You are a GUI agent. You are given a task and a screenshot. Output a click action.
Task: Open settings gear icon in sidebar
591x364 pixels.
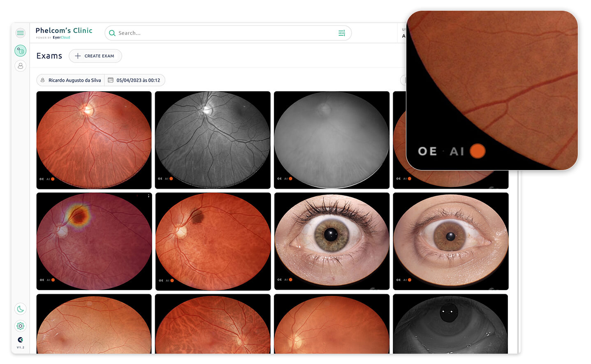(x=20, y=326)
